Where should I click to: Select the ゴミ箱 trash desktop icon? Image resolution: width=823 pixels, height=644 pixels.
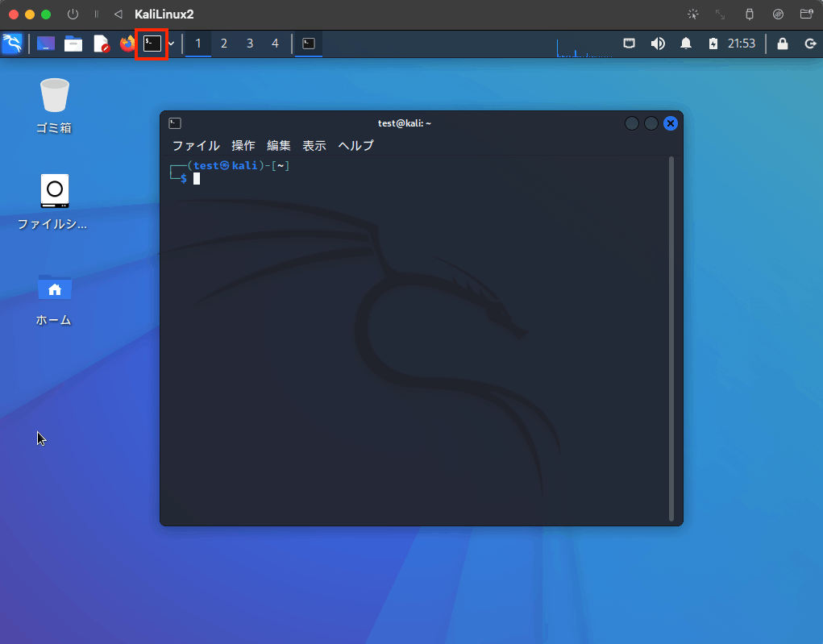tap(54, 106)
